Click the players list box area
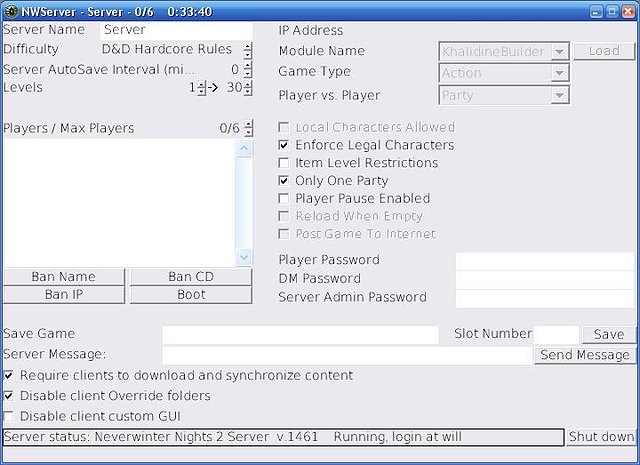 (119, 202)
